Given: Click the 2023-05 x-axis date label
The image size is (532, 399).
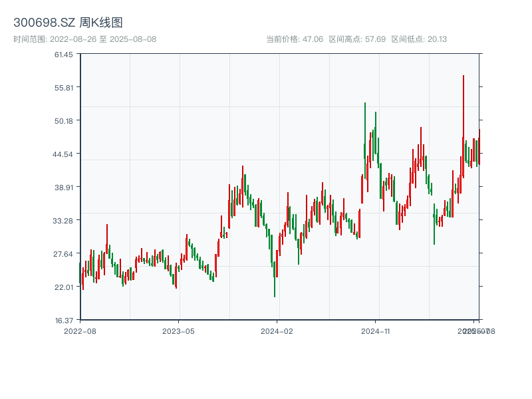Looking at the screenshot, I should [179, 331].
